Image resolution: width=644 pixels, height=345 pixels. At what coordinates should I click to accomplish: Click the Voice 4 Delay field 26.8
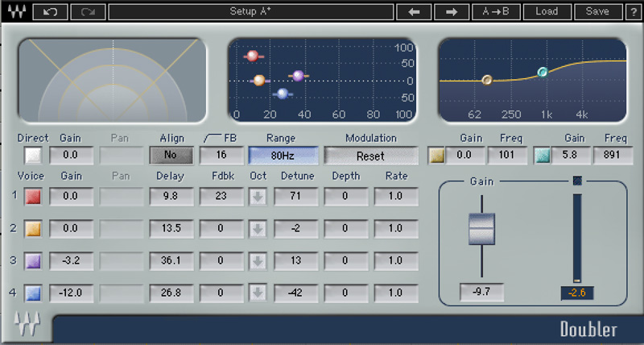(171, 293)
